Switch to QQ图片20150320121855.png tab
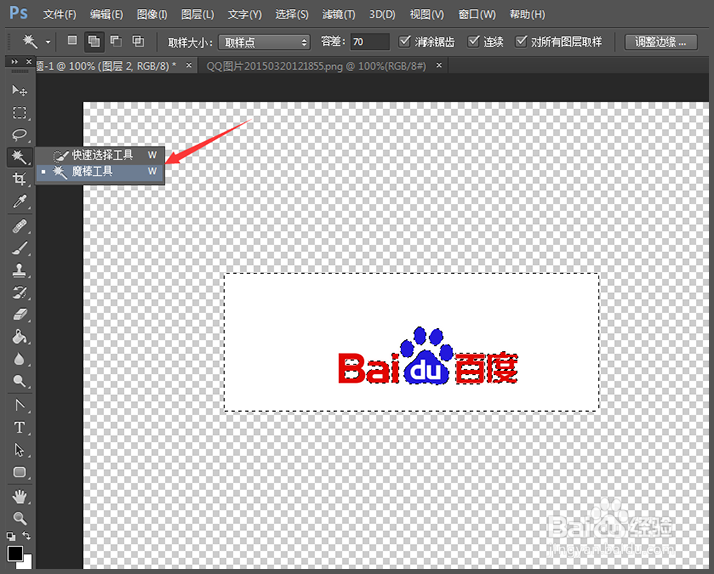This screenshot has height=574, width=714. pyautogui.click(x=316, y=66)
